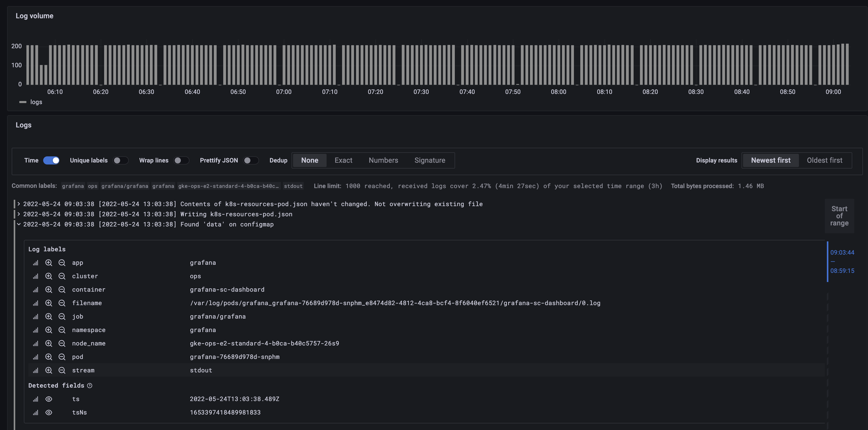Select the Signature dedup option
Viewport: 868px width, 430px height.
(430, 160)
